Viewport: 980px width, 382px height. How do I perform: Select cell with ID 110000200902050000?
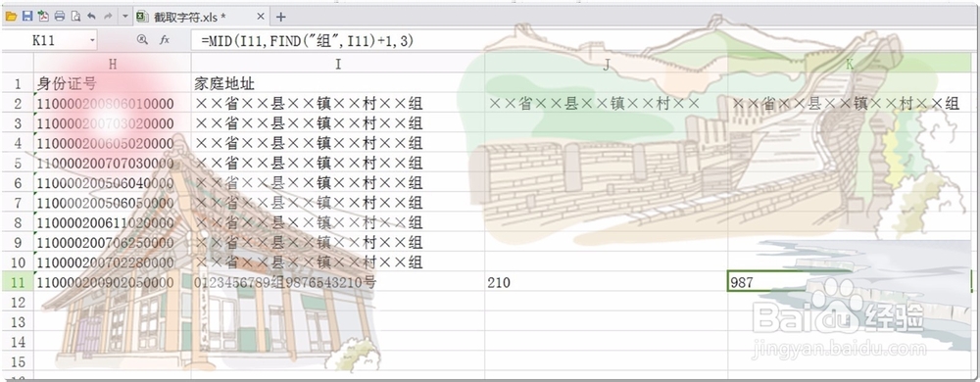click(x=113, y=282)
